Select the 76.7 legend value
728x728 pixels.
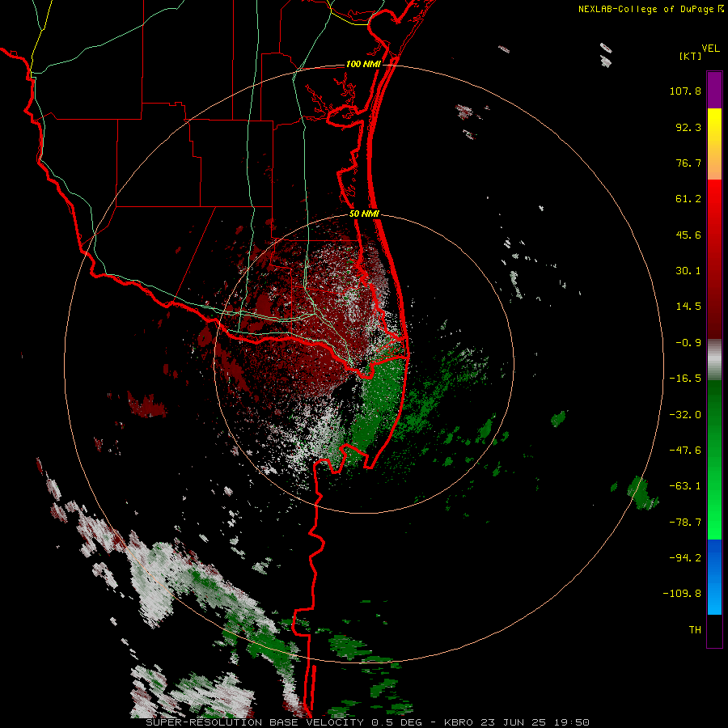pos(688,163)
